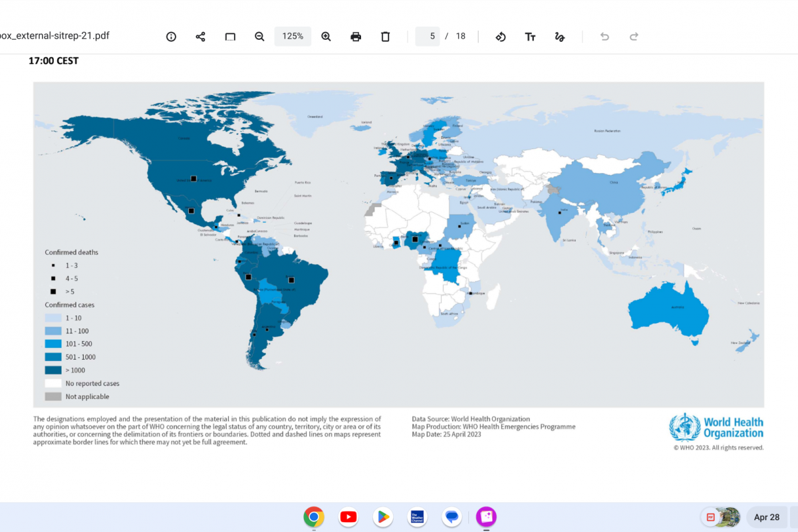Toggle the thumbnail sidebar view icon

[x=230, y=37]
